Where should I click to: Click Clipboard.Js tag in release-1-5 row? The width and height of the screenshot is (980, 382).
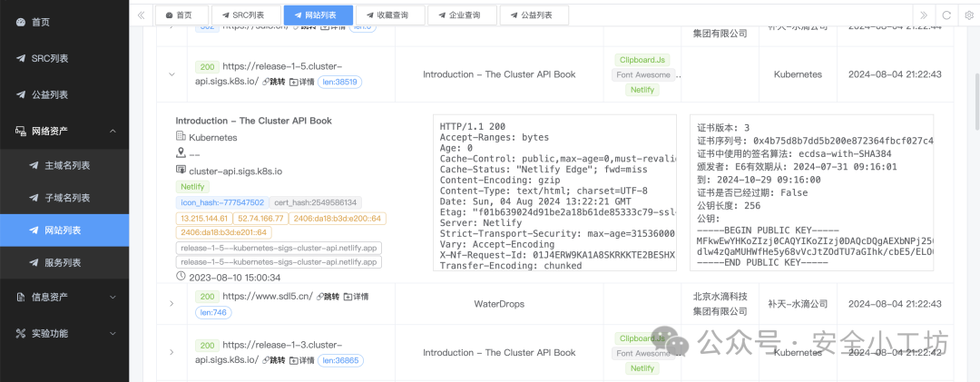click(642, 60)
